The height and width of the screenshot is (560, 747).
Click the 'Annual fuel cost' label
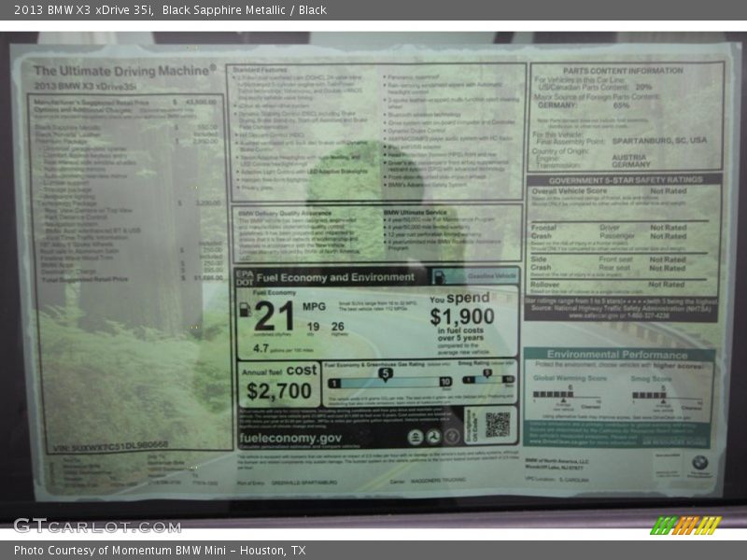coord(278,371)
